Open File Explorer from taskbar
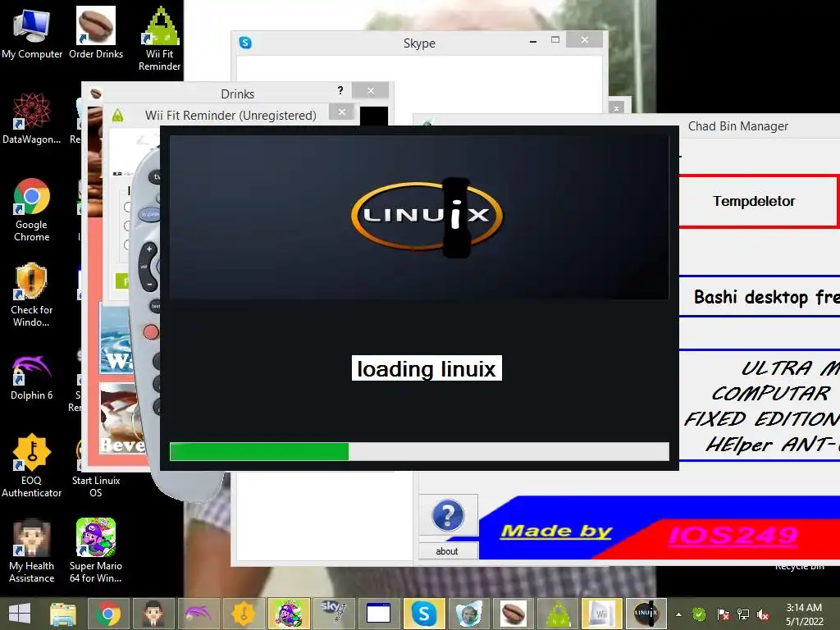Viewport: 840px width, 630px height. coord(62,614)
